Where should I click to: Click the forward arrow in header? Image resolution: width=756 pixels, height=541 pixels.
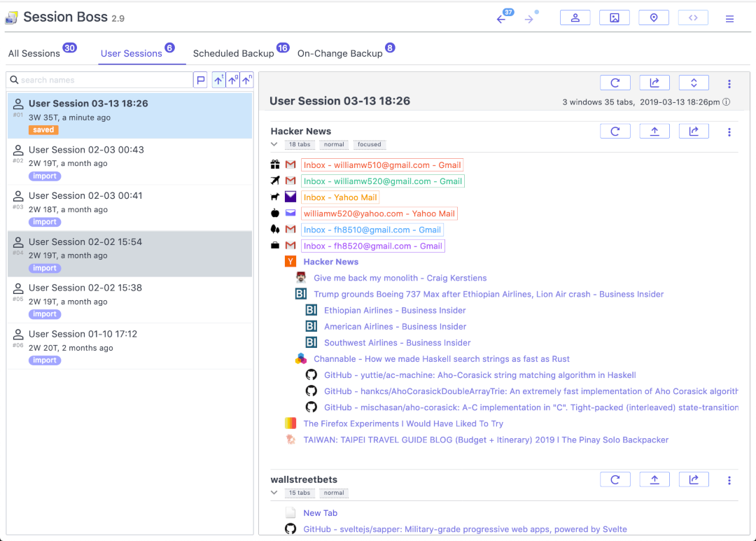[x=529, y=19]
